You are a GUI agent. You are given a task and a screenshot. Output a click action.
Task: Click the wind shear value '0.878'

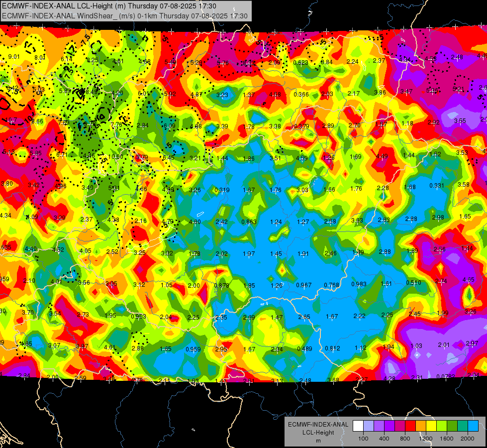[x=222, y=285]
